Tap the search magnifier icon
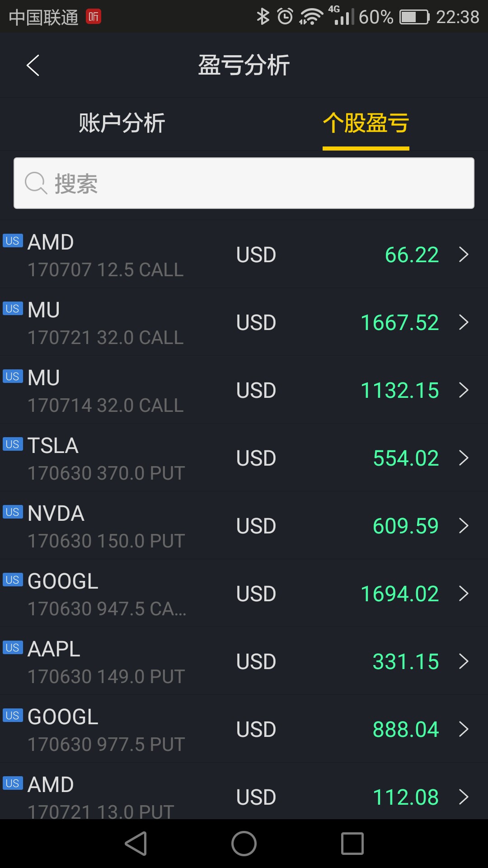488x868 pixels. (36, 183)
